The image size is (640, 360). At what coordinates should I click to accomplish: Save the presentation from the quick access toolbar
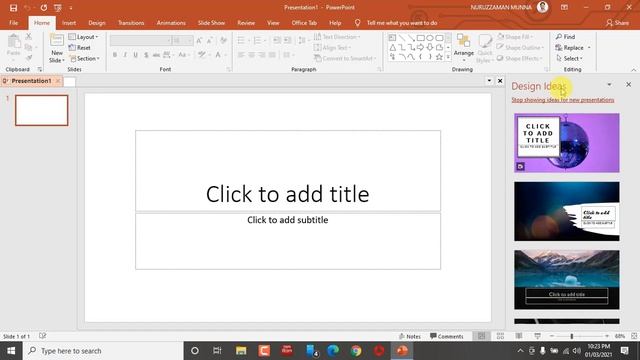(x=13, y=8)
